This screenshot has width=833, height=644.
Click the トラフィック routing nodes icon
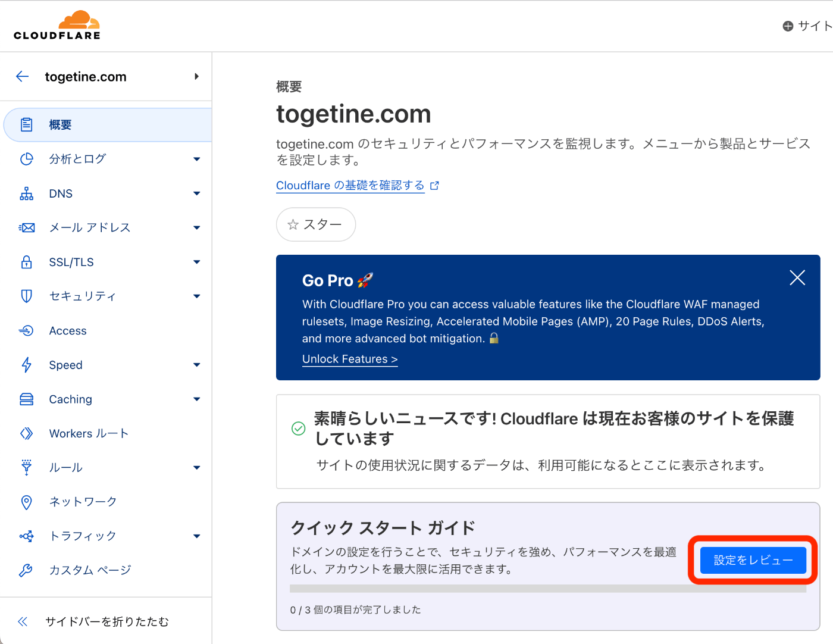[x=27, y=536]
